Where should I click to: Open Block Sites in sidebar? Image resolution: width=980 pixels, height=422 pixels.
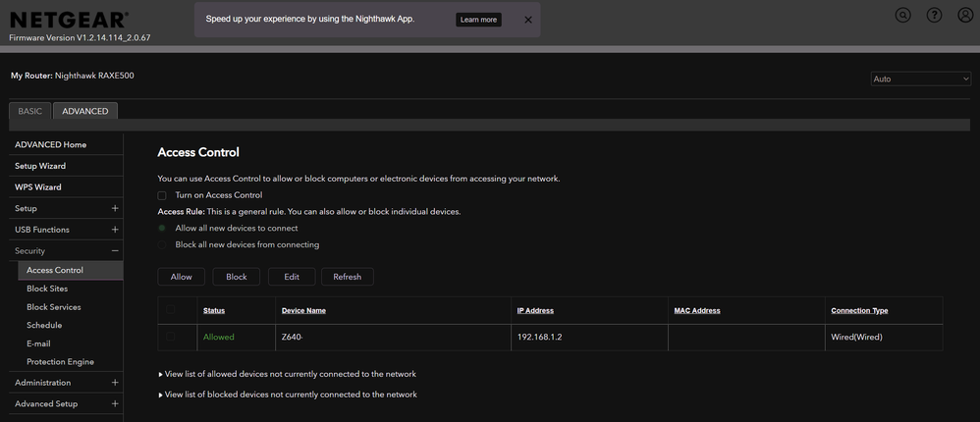coord(47,289)
